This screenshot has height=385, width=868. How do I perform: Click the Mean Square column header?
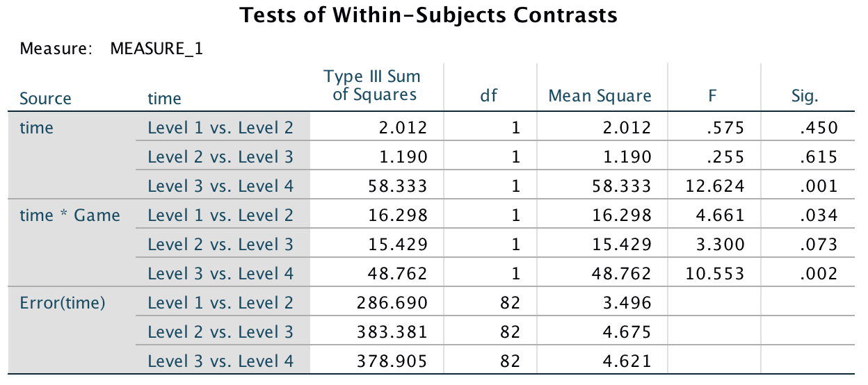click(x=600, y=96)
